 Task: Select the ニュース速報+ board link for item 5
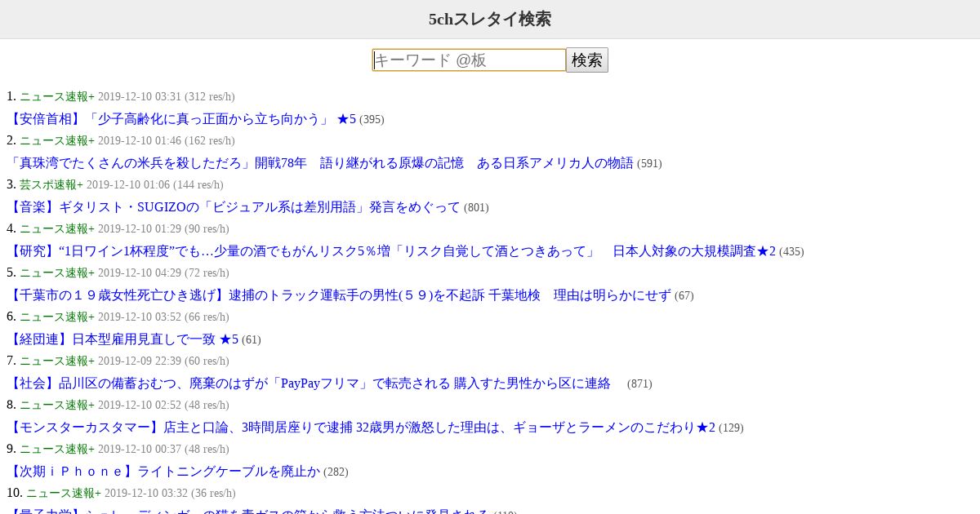click(x=57, y=273)
